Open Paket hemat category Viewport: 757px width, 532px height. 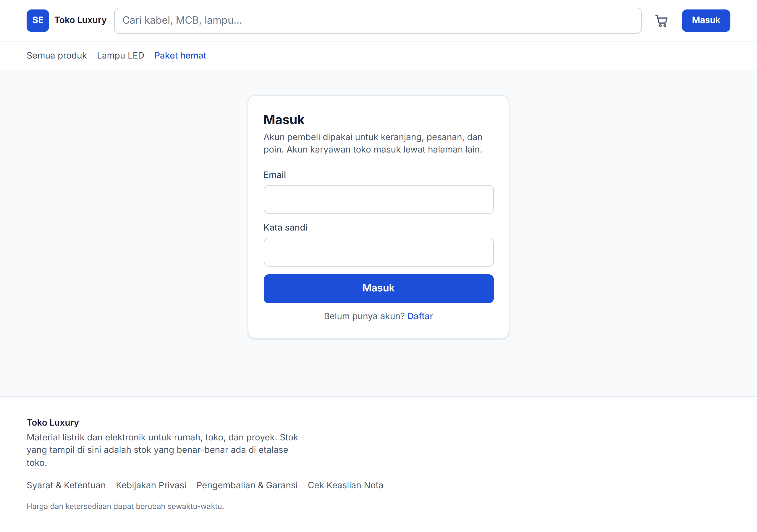[x=180, y=55]
